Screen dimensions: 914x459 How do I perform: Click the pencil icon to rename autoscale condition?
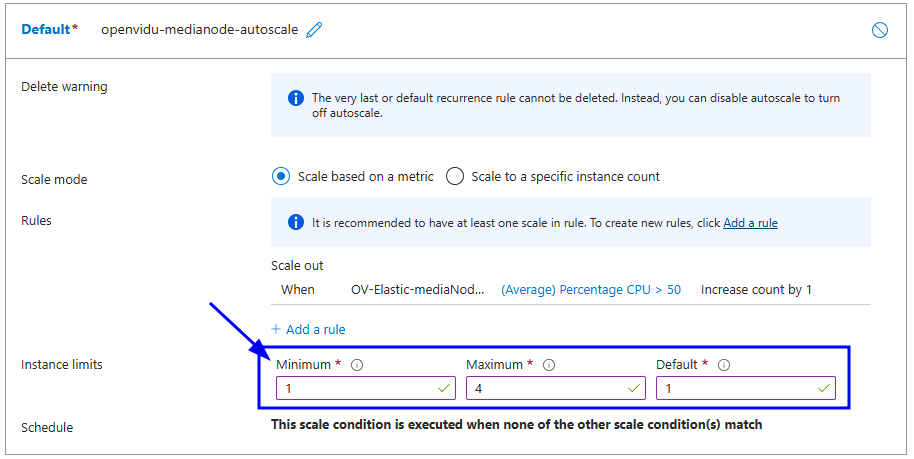pos(314,30)
